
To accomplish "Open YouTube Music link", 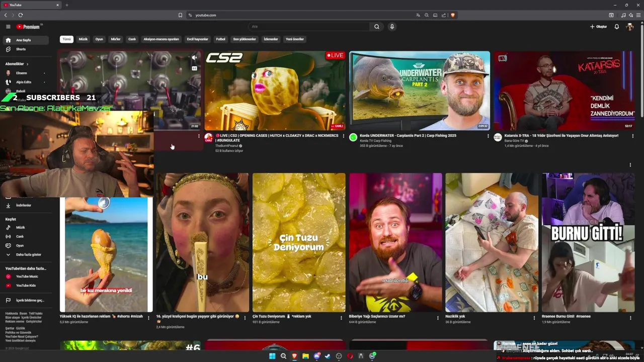I will pyautogui.click(x=26, y=277).
